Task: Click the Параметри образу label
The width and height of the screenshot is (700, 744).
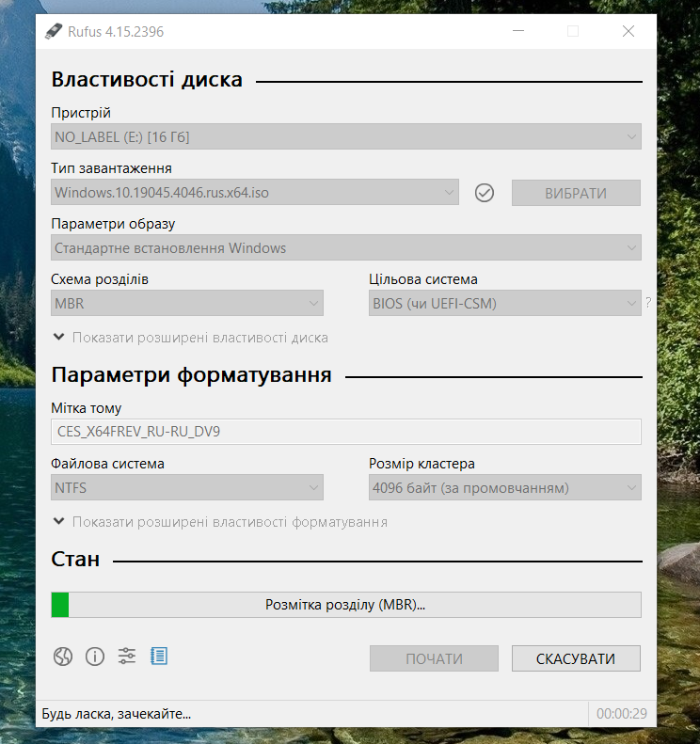Action: (x=113, y=224)
